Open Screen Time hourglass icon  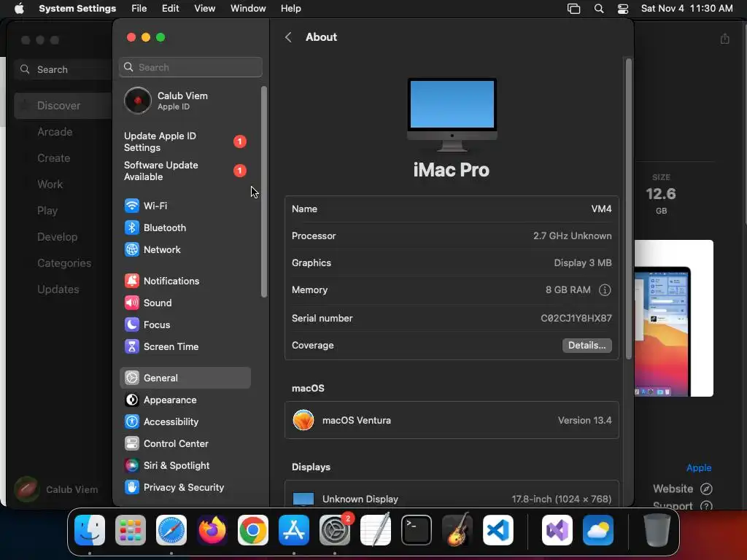131,346
